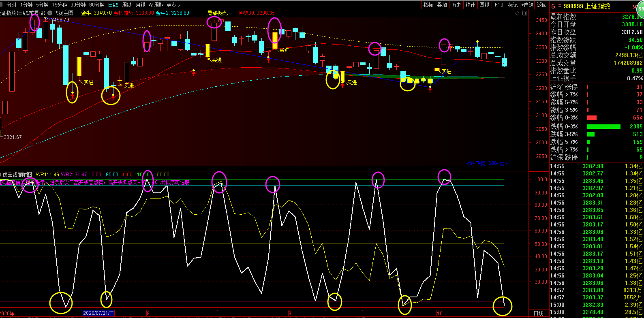This screenshot has width=644, height=318.
Task: Select the 1分钟 period tab
Action: 27,5
